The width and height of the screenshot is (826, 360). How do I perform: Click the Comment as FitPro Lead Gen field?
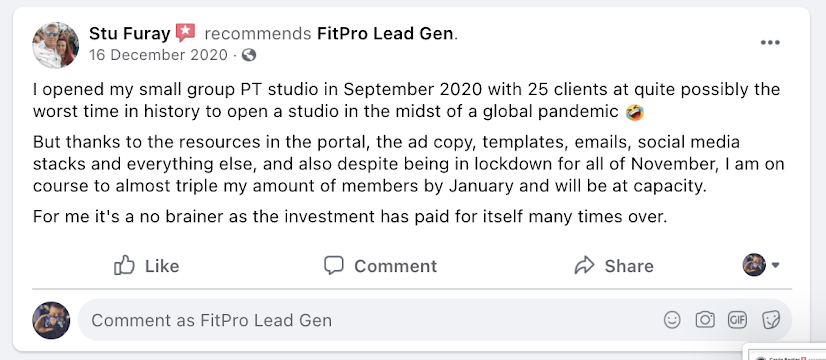point(435,320)
